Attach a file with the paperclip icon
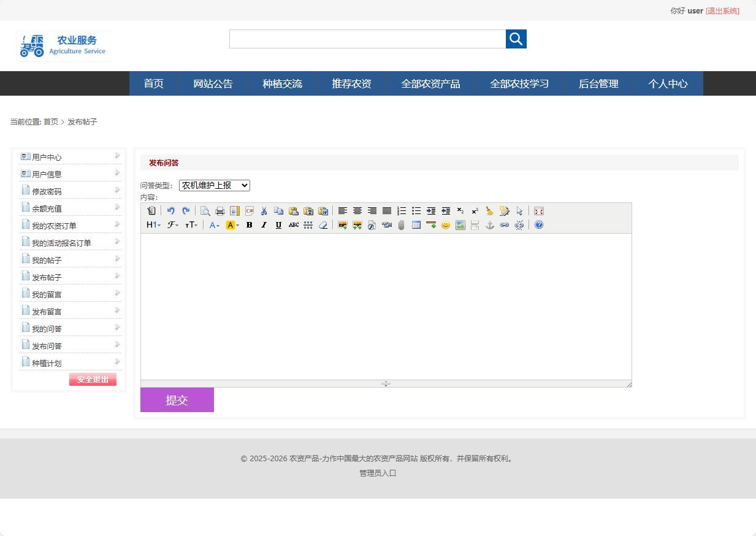Image resolution: width=756 pixels, height=536 pixels. tap(402, 225)
